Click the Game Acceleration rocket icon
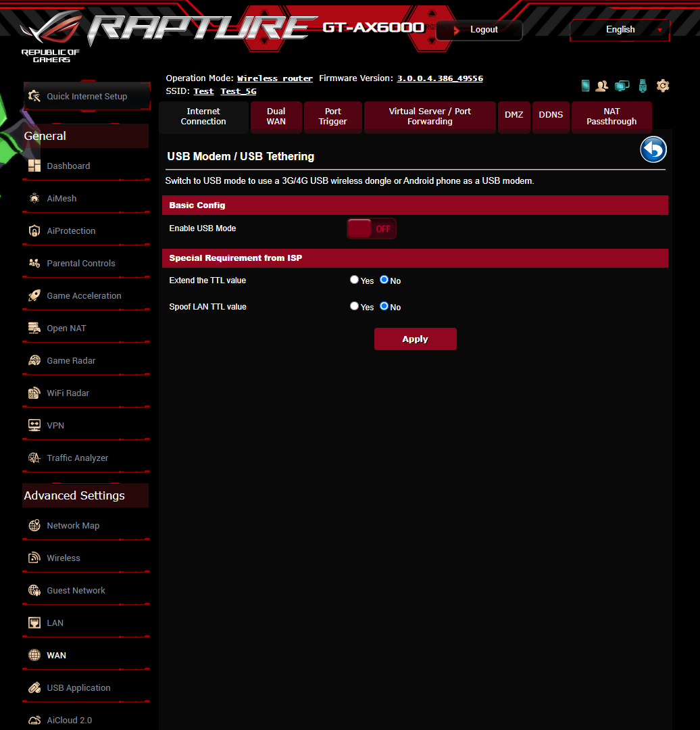700x730 pixels. 34,295
